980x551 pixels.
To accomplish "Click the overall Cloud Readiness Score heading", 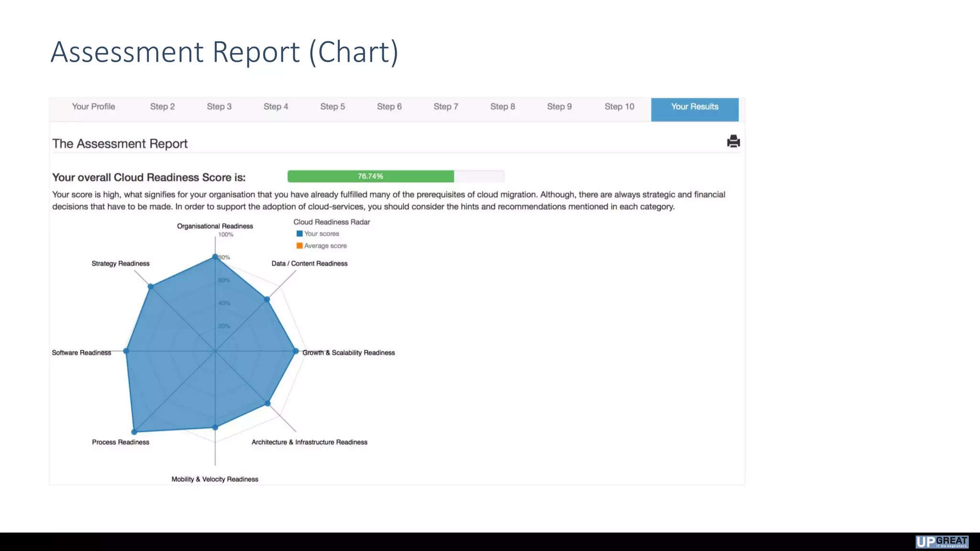I will pos(149,177).
